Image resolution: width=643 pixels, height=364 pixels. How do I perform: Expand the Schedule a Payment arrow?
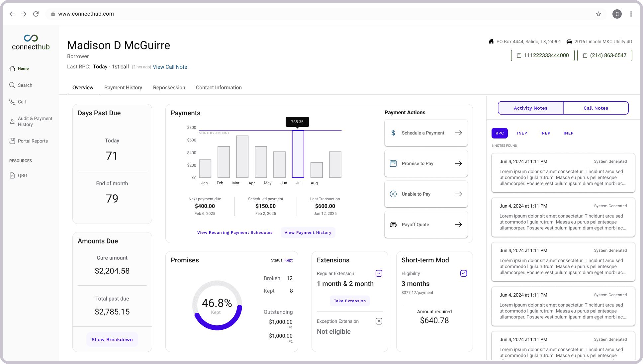click(458, 133)
